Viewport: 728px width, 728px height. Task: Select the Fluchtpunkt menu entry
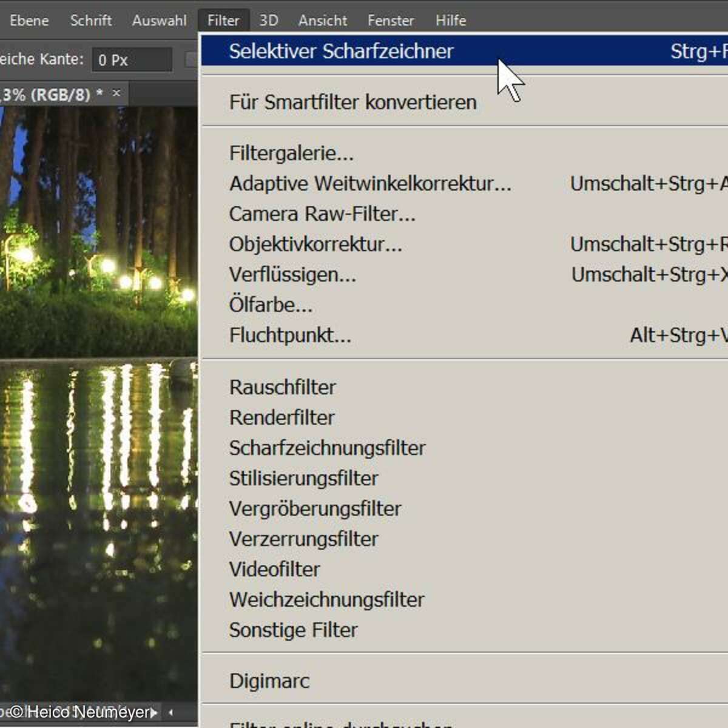pyautogui.click(x=290, y=335)
